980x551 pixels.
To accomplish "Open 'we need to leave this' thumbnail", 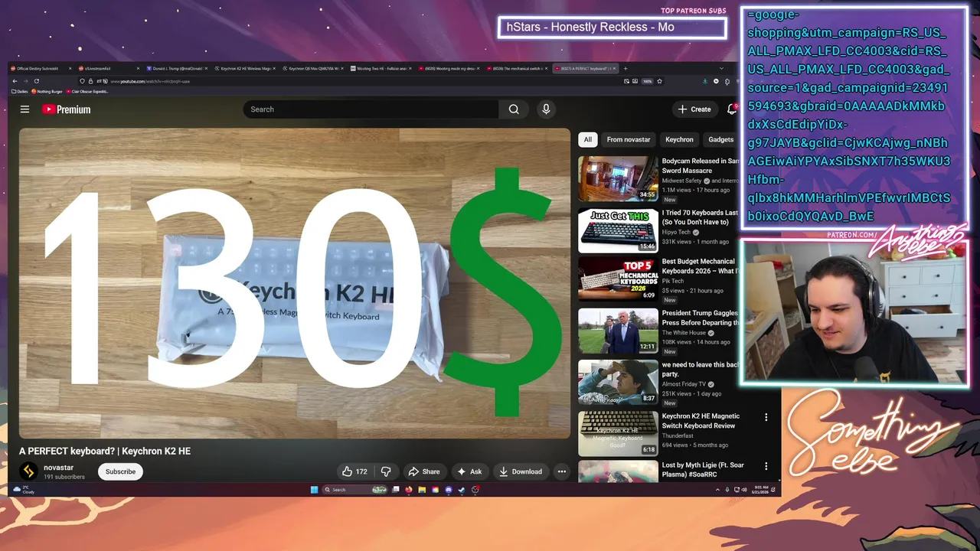I will 618,382.
